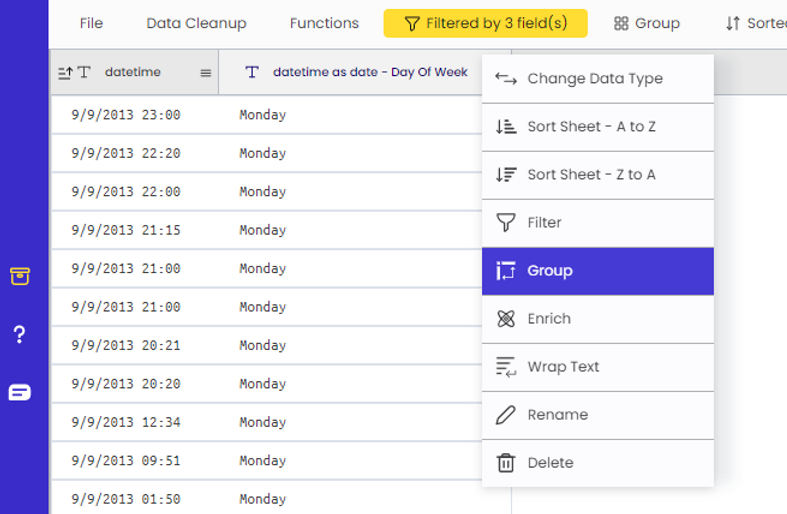Click the first cell 9/9/2013 23:00
Screen dimensions: 787x514
(126, 115)
